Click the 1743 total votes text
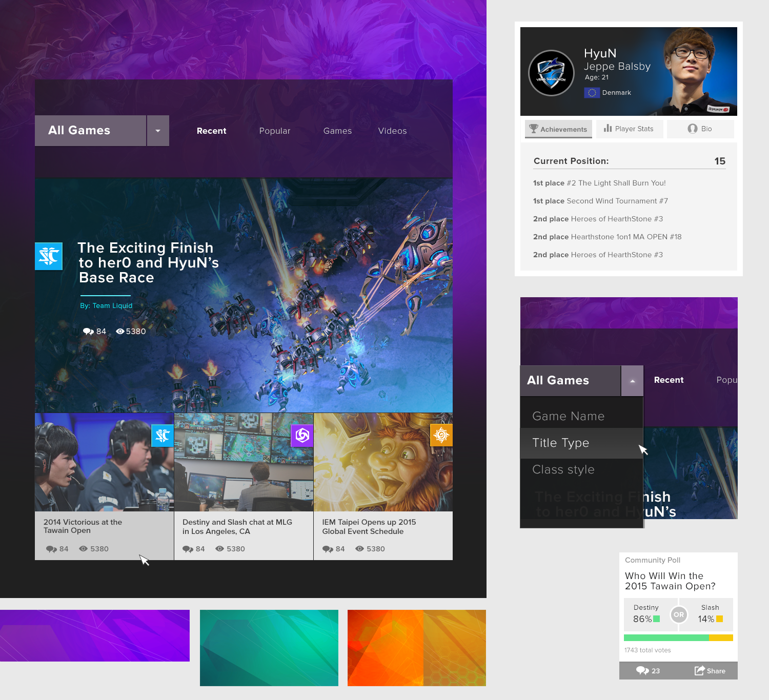The width and height of the screenshot is (769, 700). tap(647, 650)
